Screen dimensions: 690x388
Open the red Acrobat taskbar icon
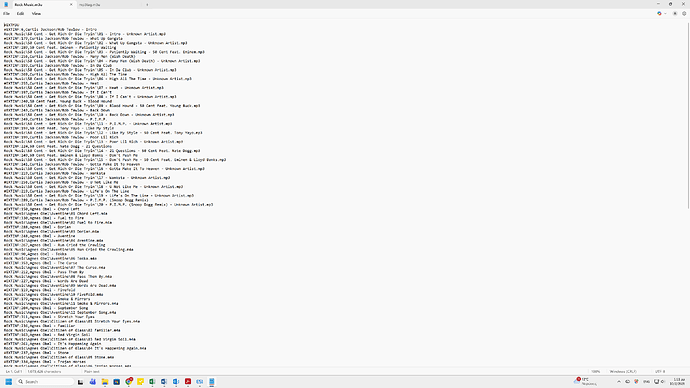188,381
